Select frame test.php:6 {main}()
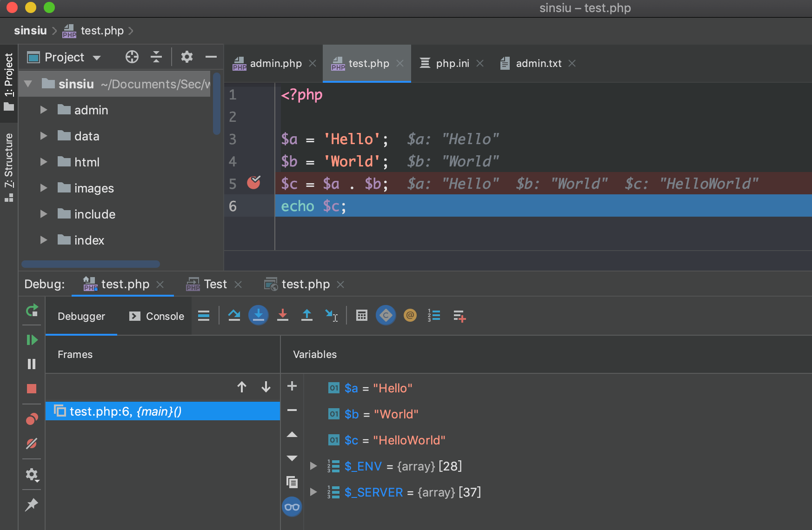The width and height of the screenshot is (812, 530). click(163, 411)
